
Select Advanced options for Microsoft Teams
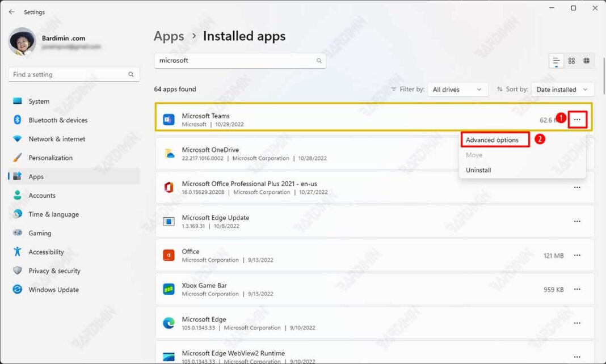point(491,139)
